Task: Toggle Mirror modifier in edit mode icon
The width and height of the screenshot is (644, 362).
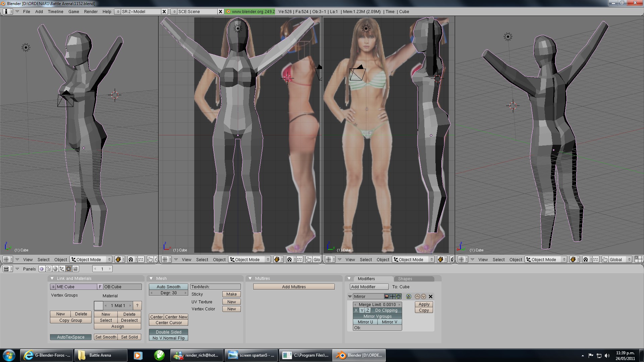Action: pos(398,297)
